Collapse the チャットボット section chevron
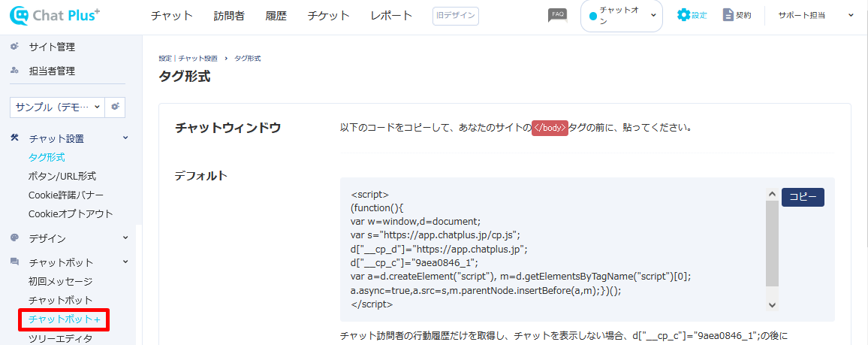The height and width of the screenshot is (345, 868). [x=125, y=262]
